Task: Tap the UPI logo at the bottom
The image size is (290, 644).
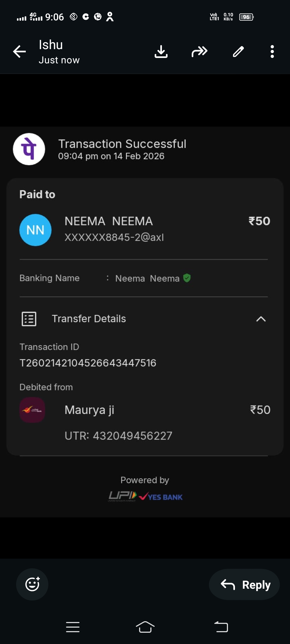Action: point(123,496)
